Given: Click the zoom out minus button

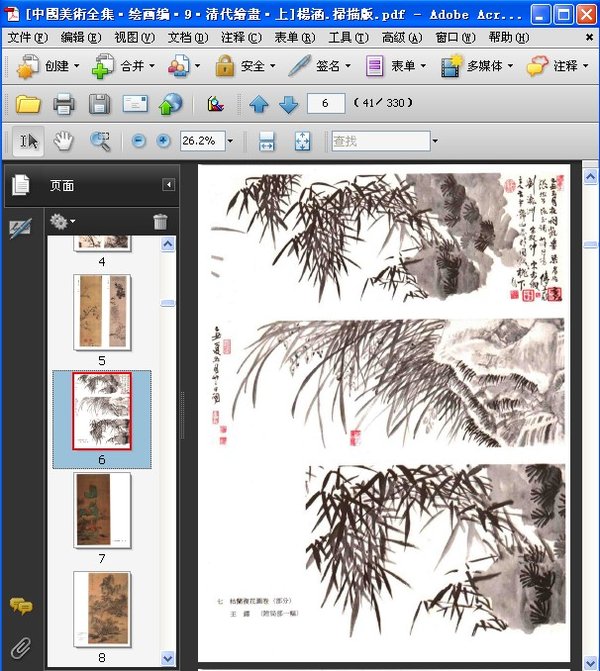Looking at the screenshot, I should pyautogui.click(x=139, y=141).
